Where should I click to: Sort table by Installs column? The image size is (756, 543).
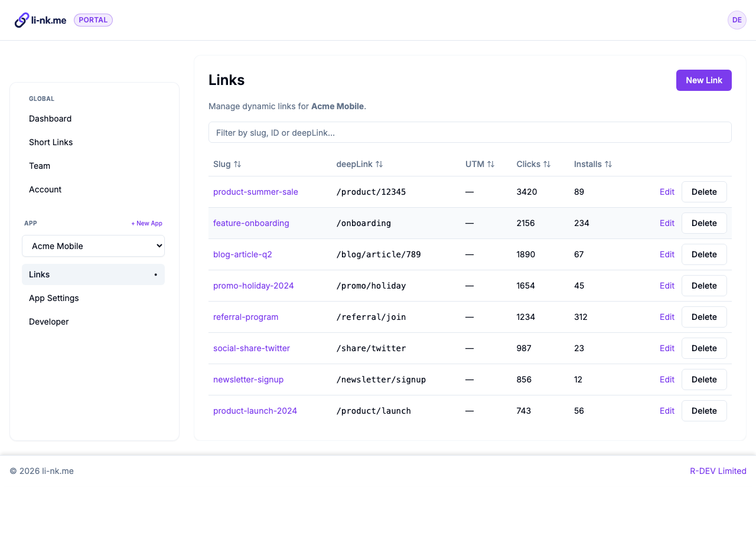point(592,164)
